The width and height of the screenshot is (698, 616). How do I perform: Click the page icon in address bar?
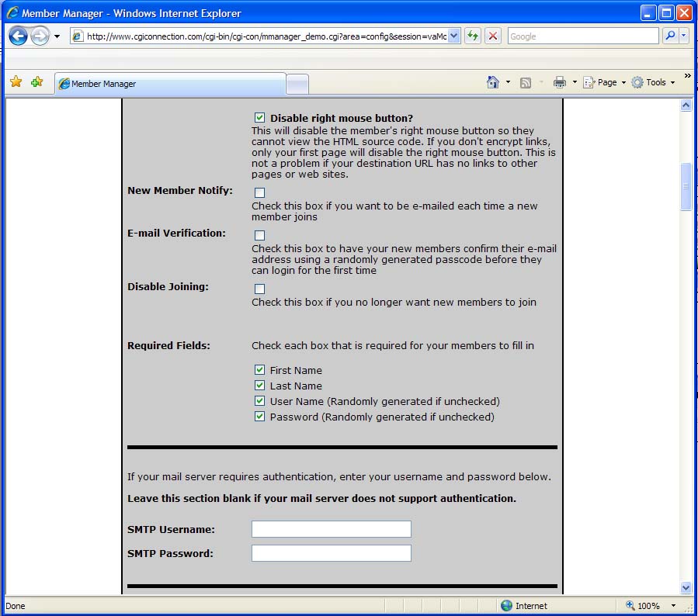(x=78, y=36)
